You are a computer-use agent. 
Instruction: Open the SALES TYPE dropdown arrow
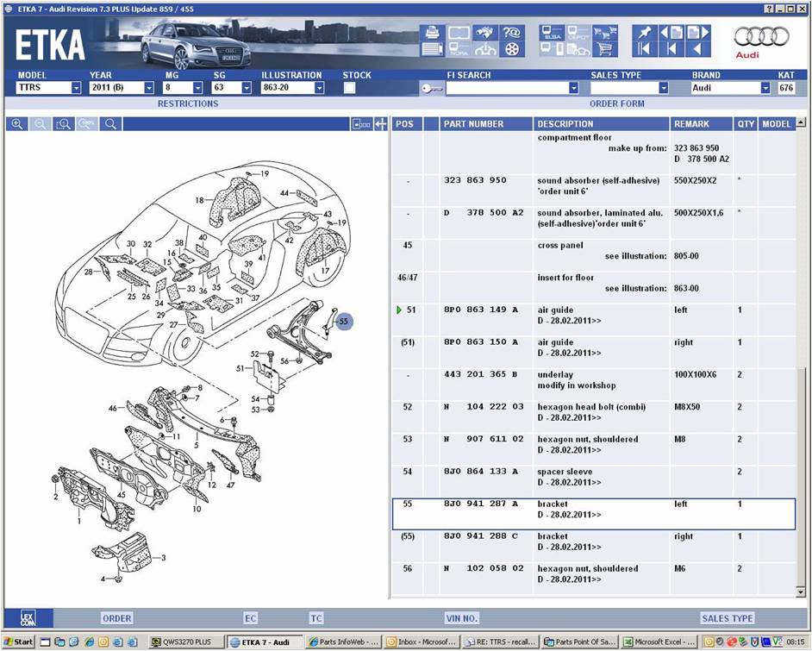664,88
